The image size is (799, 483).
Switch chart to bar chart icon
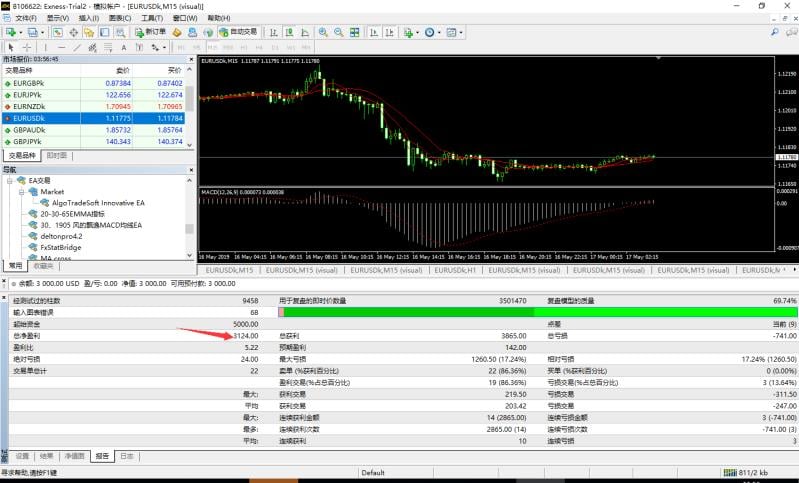(x=274, y=32)
